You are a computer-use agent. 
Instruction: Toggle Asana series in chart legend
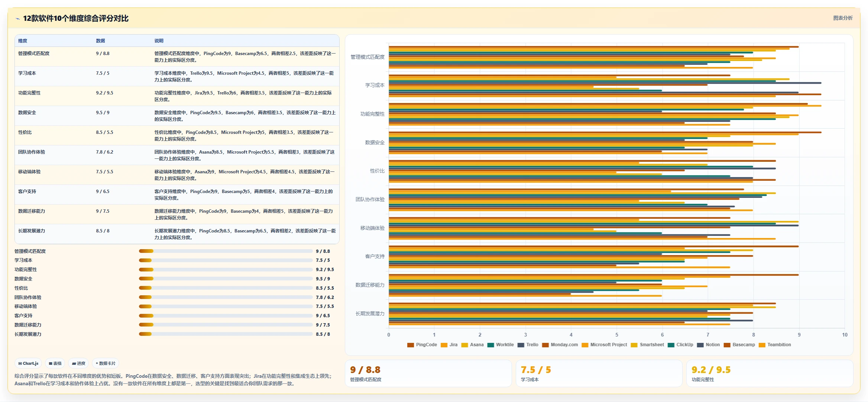[472, 345]
